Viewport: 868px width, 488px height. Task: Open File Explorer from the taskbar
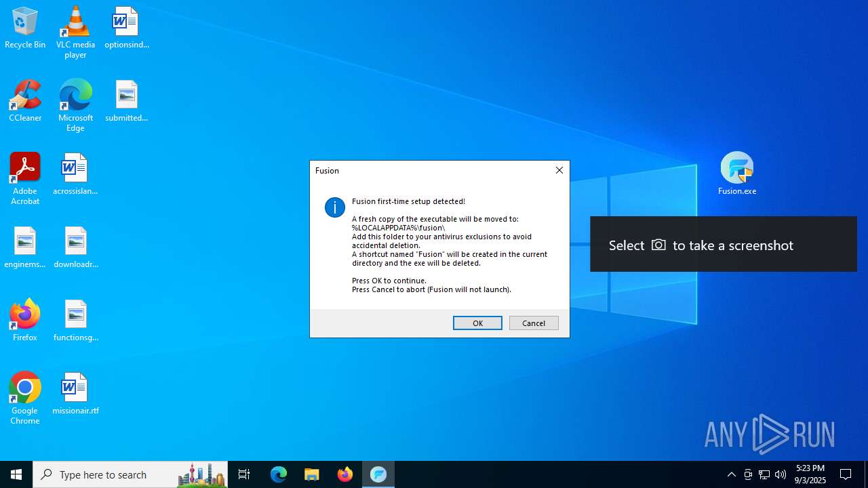312,474
